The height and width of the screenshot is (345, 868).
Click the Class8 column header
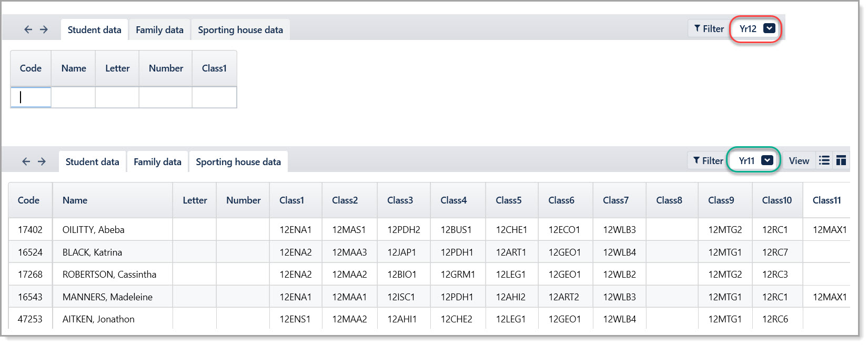click(x=669, y=200)
